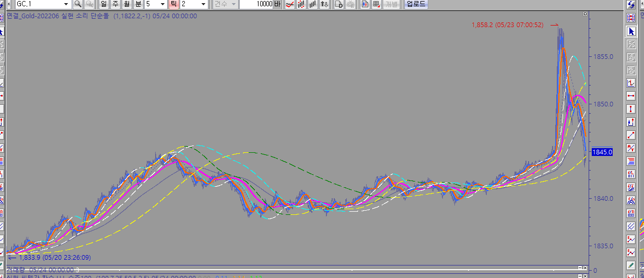The height and width of the screenshot is (278, 644).
Task: Open the tick interval dropdown showing 2
Action: [x=203, y=4]
